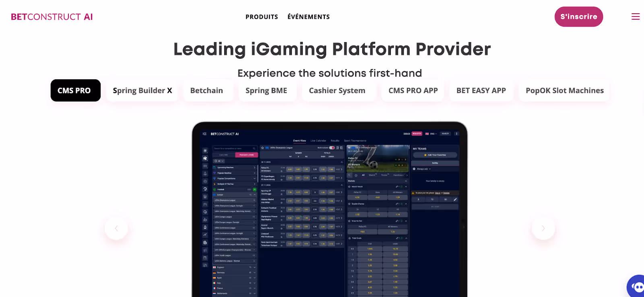The width and height of the screenshot is (644, 297).
Task: Open the ÉVÉNEMENTS menu
Action: (x=309, y=17)
